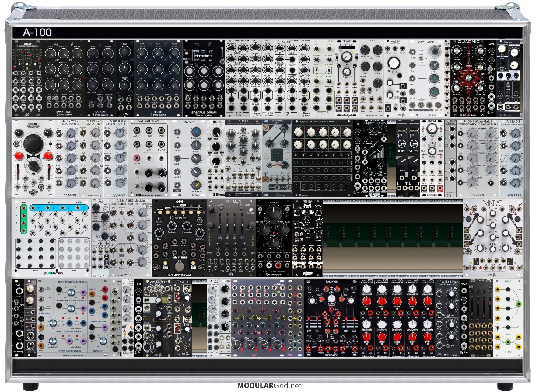539x392 pixels.
Task: Select the A-137-1 Wave Multiplier module
Action: click(478, 158)
